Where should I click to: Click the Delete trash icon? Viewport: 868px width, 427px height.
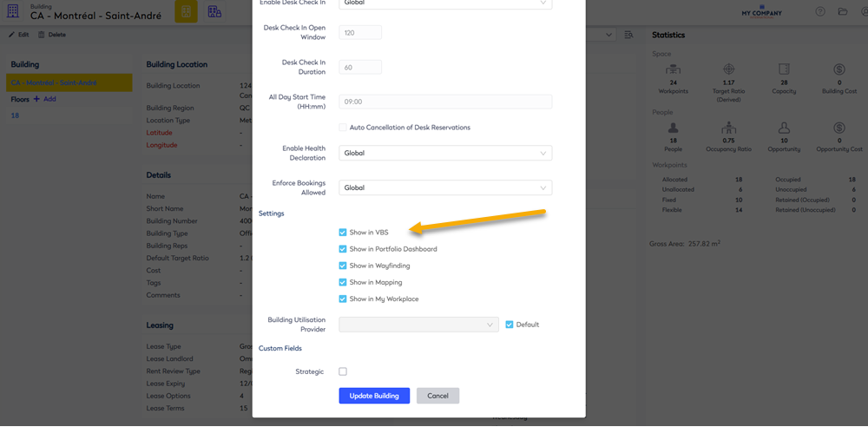click(42, 35)
